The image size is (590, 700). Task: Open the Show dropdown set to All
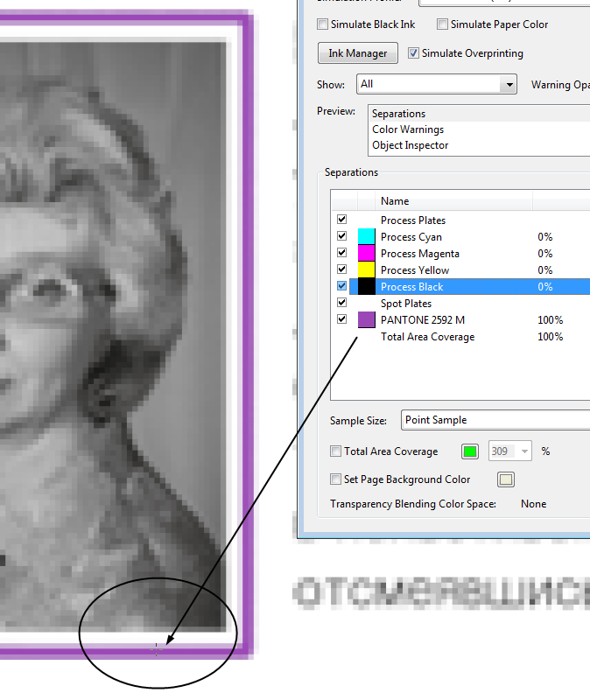pyautogui.click(x=436, y=84)
